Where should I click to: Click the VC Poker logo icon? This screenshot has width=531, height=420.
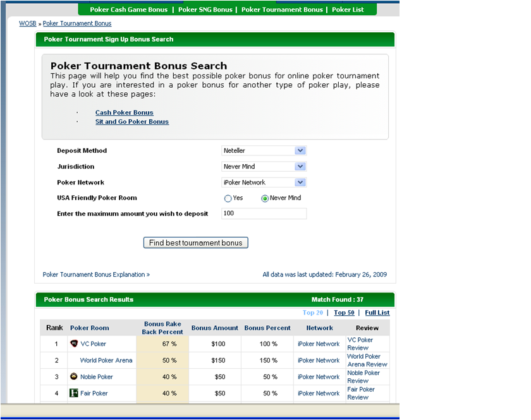point(73,344)
